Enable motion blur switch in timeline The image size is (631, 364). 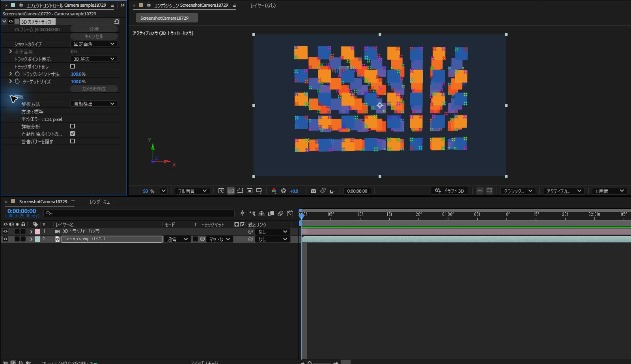click(280, 213)
